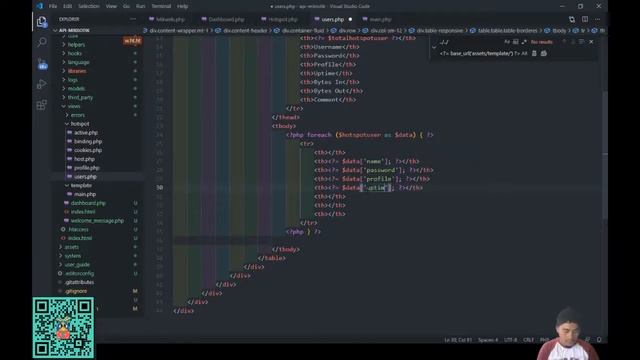Open the File menu
640x360 pixels.
(x=53, y=6)
